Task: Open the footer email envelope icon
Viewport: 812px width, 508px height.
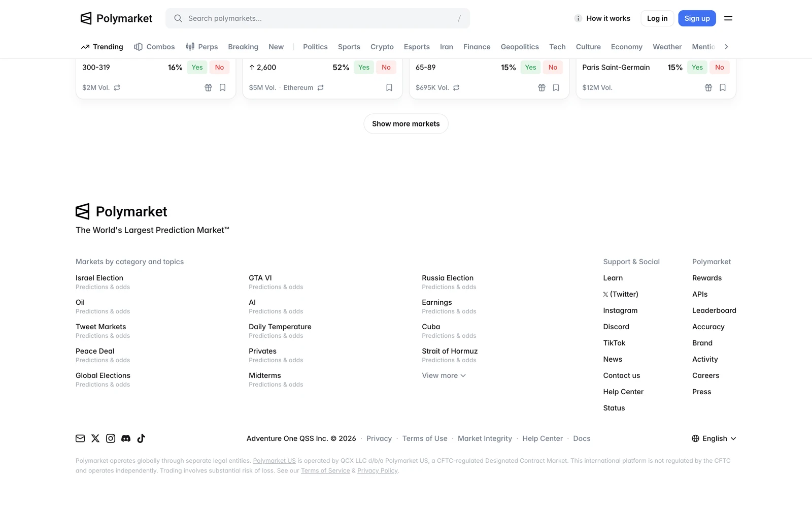Action: coord(80,438)
